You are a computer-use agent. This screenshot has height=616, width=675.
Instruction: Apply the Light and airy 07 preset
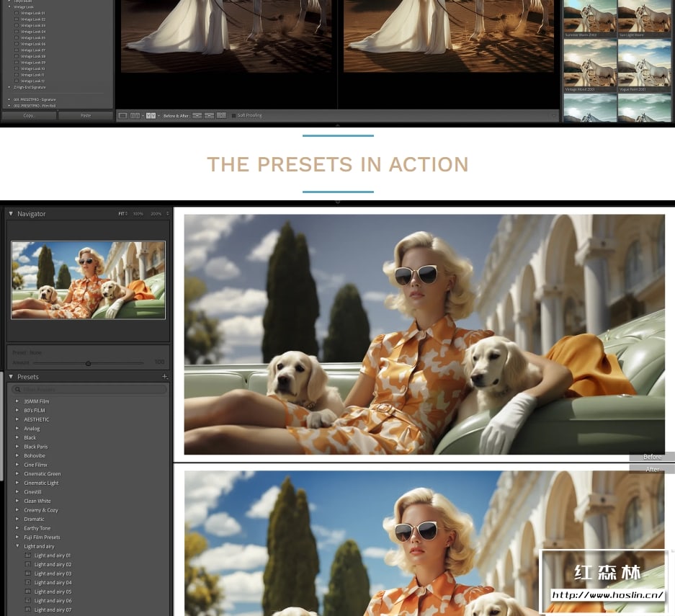(53, 610)
